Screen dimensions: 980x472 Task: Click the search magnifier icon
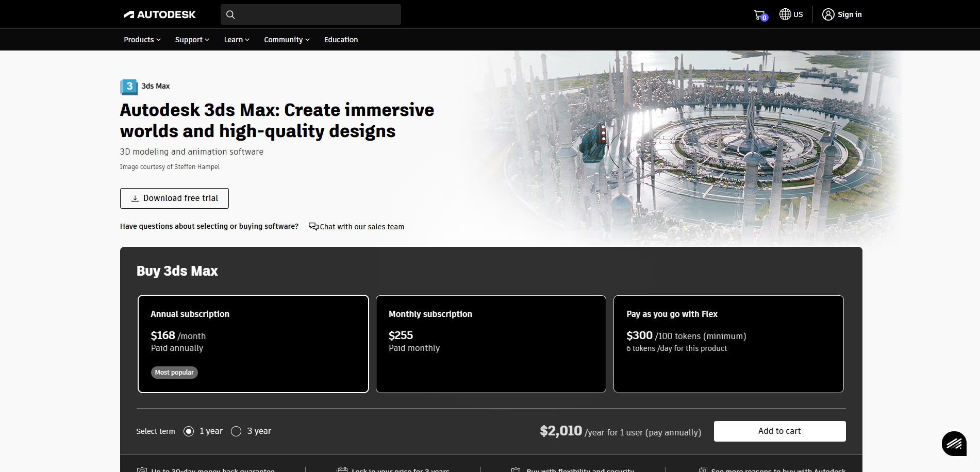point(230,14)
